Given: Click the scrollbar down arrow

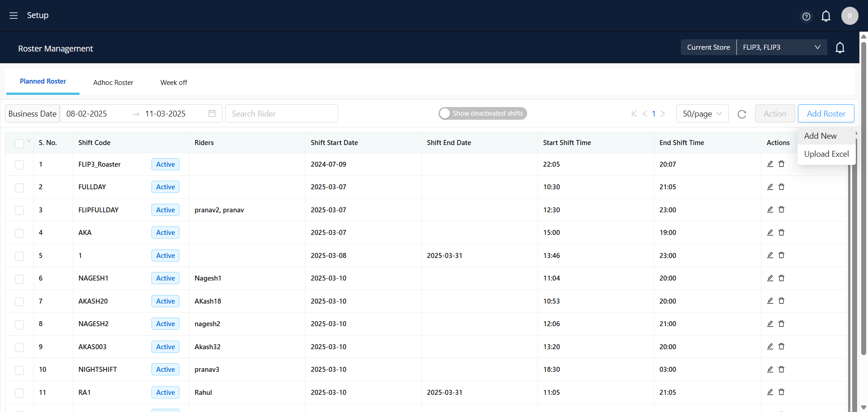Looking at the screenshot, I should tap(863, 407).
